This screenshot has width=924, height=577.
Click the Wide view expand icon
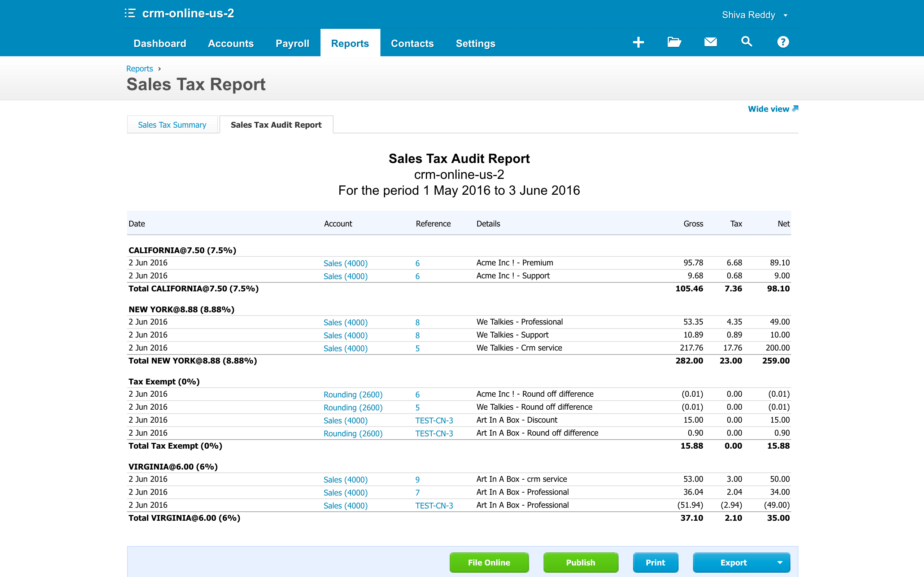click(796, 109)
